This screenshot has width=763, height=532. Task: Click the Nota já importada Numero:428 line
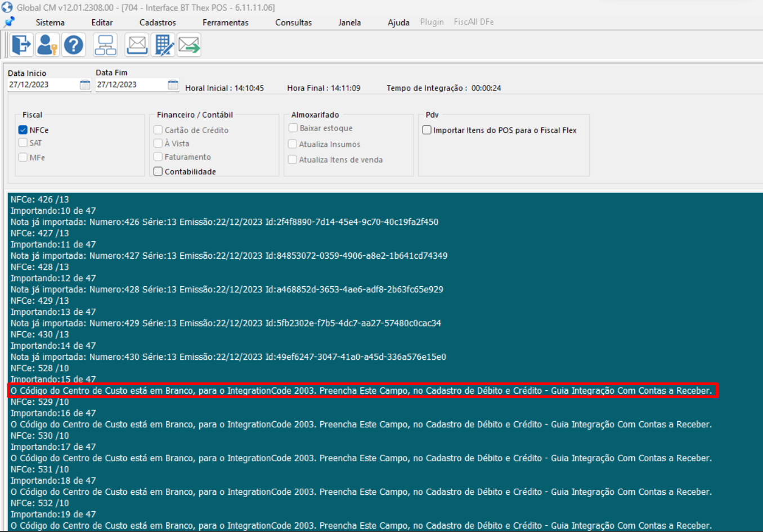tap(227, 290)
